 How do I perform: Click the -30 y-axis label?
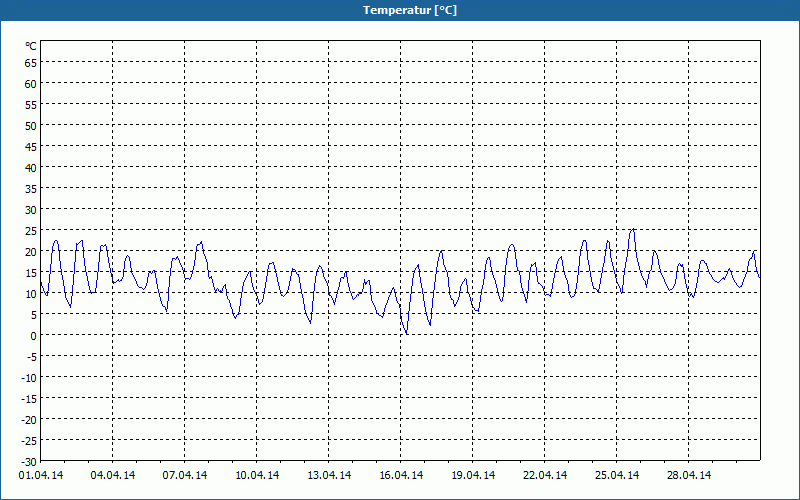click(29, 461)
